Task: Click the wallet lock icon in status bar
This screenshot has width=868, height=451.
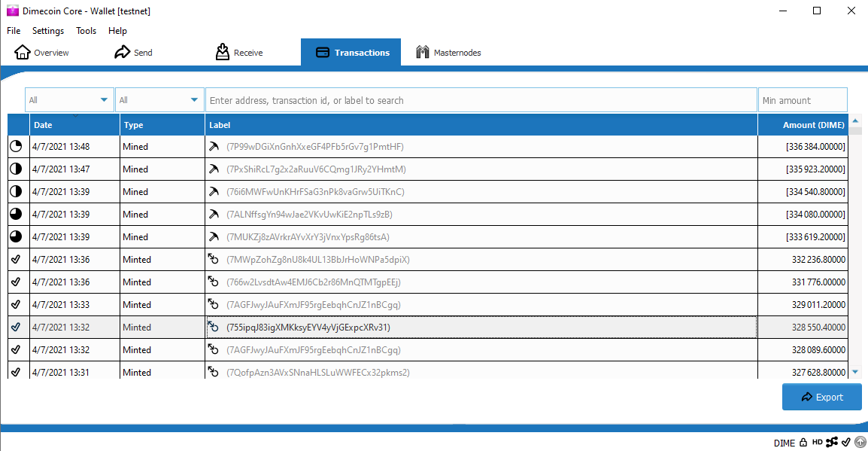Action: [803, 442]
